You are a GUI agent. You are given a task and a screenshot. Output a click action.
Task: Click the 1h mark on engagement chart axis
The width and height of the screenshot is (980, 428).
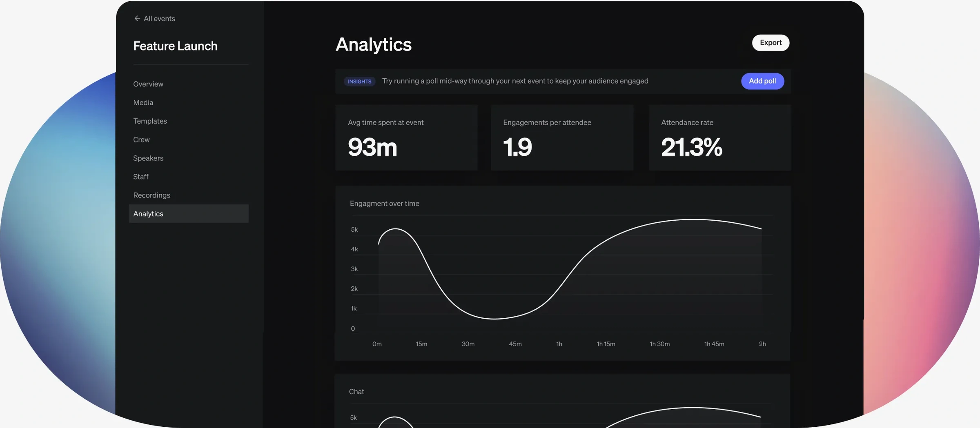point(559,344)
